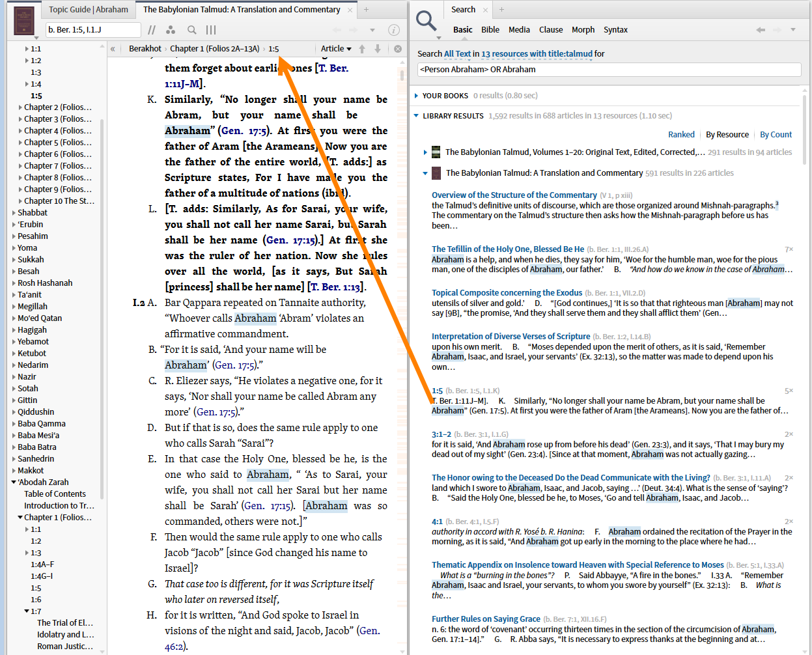
Task: Open parallel resources icon in the Talmud toolbar
Action: point(152,30)
